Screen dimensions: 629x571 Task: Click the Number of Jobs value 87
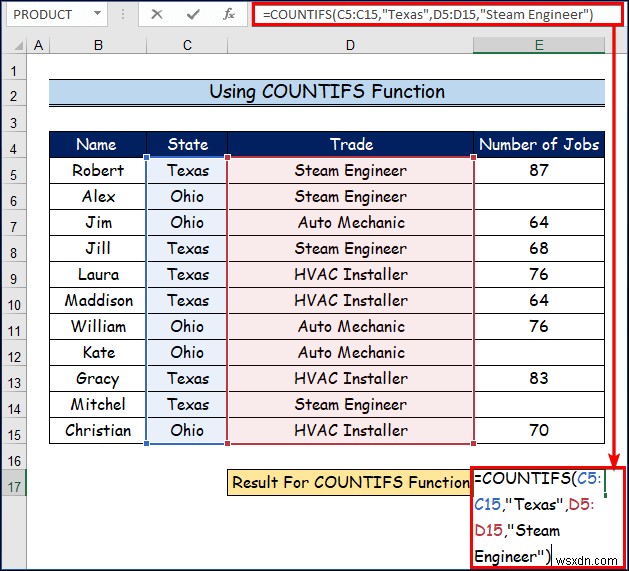(539, 171)
